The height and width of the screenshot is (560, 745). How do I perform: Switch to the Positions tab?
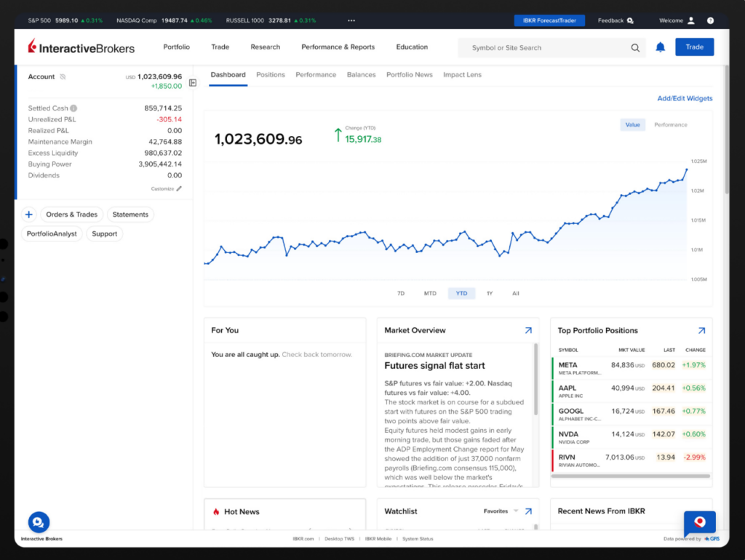pos(271,75)
